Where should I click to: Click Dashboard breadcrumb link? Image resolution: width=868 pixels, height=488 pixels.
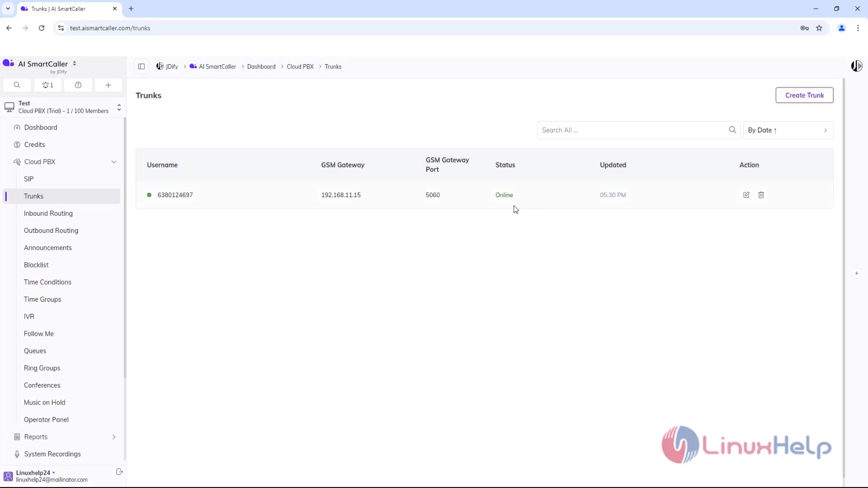point(261,67)
